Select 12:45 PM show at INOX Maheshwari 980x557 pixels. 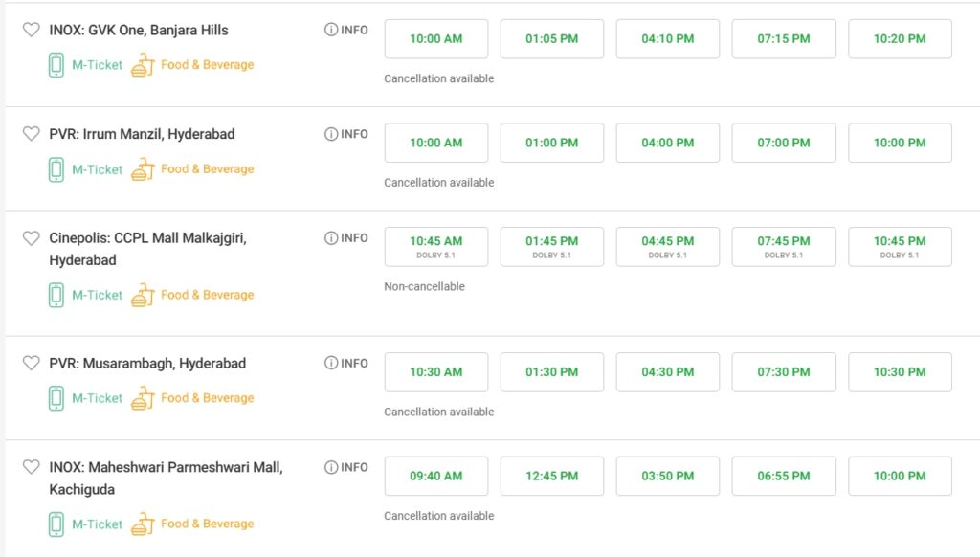tap(551, 476)
